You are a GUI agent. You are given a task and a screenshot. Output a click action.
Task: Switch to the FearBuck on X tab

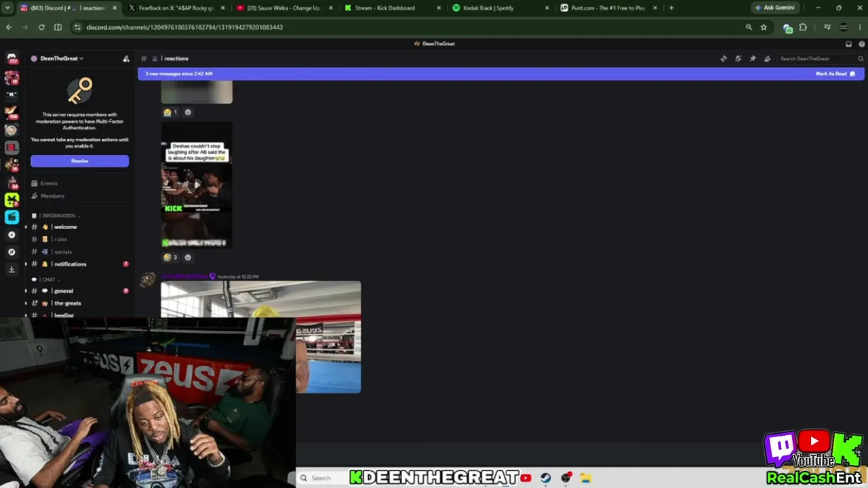[x=178, y=8]
